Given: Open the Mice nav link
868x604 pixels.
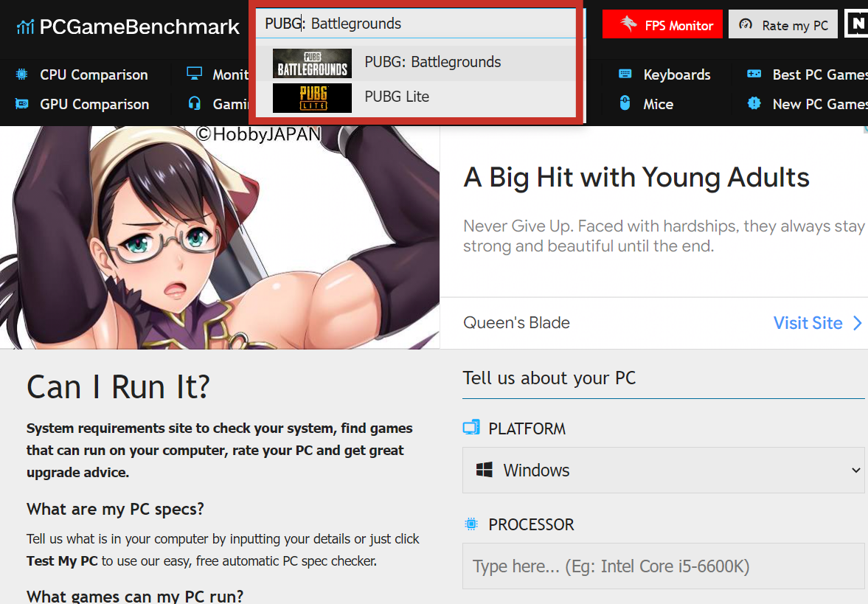Looking at the screenshot, I should (659, 104).
